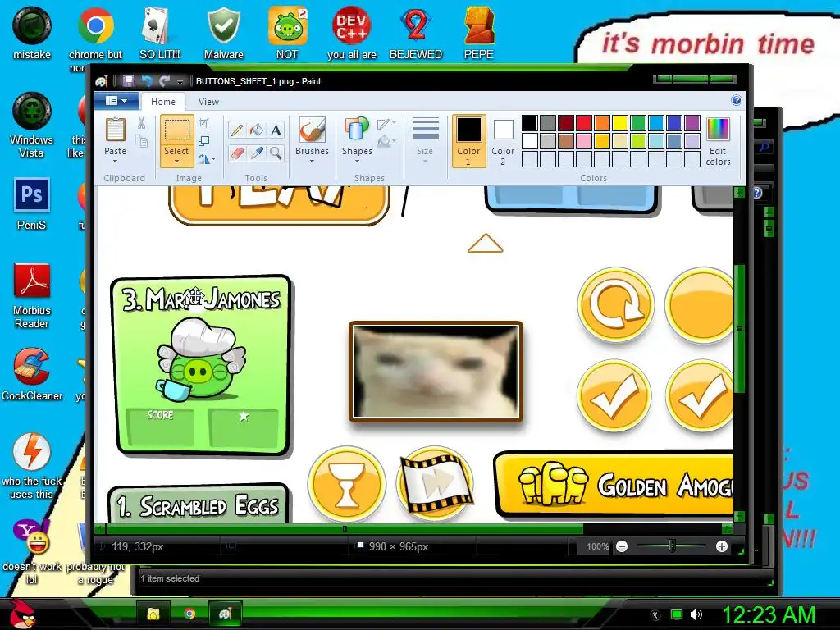840x630 pixels.
Task: Click the zoom in plus button
Action: [x=722, y=546]
